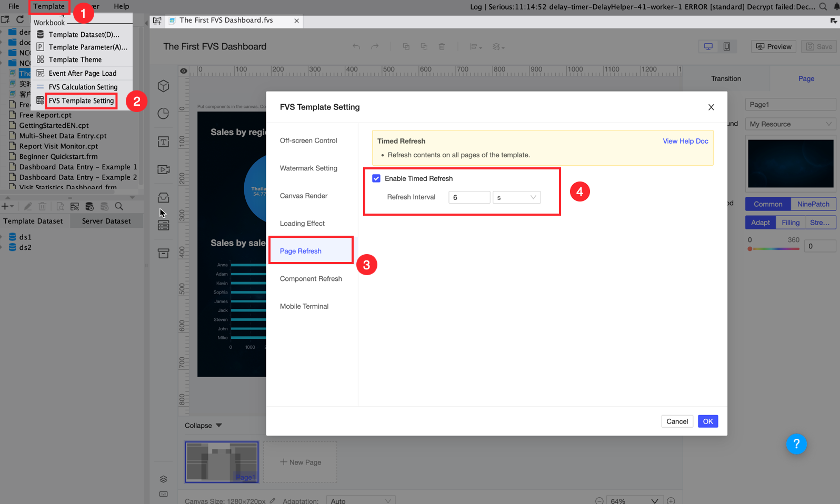Click the dataset edit pencil icon

[28, 207]
